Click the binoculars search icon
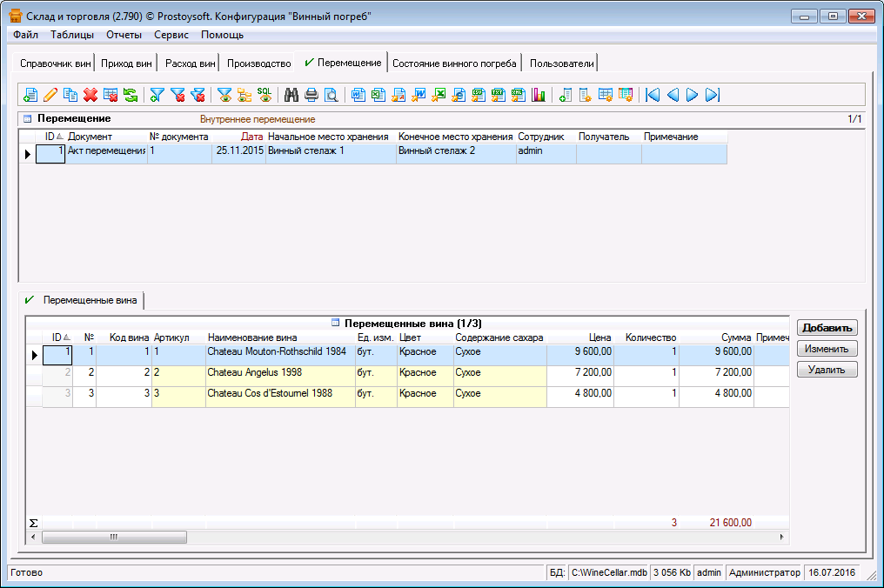The height and width of the screenshot is (588, 884). click(291, 95)
